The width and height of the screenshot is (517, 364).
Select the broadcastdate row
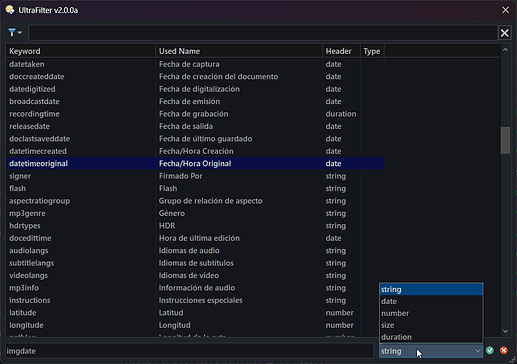point(195,101)
